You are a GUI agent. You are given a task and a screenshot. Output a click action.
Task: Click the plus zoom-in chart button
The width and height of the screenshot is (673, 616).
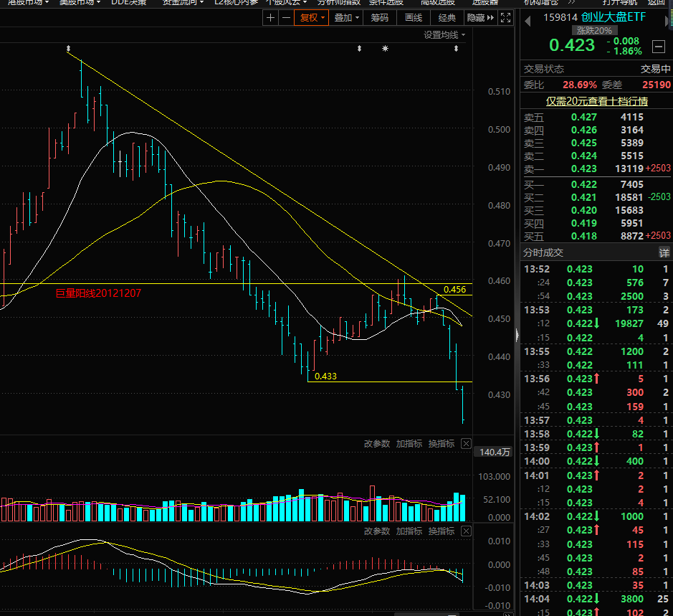(x=270, y=18)
